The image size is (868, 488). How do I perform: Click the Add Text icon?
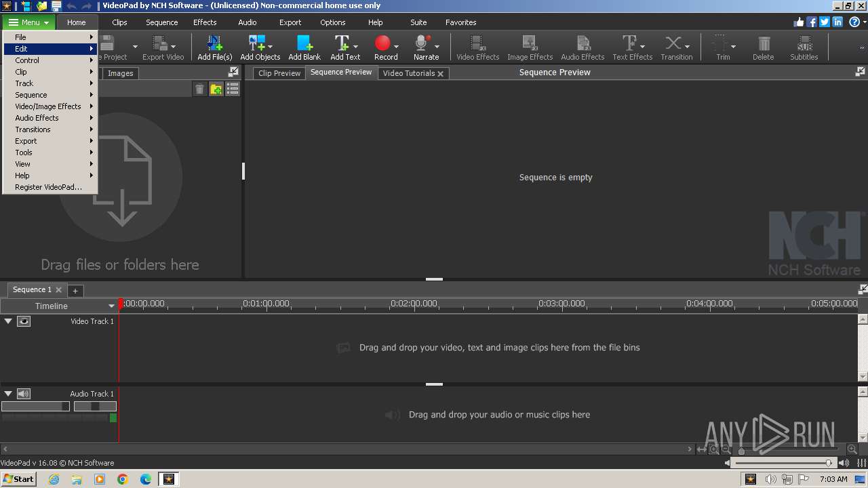tap(342, 44)
